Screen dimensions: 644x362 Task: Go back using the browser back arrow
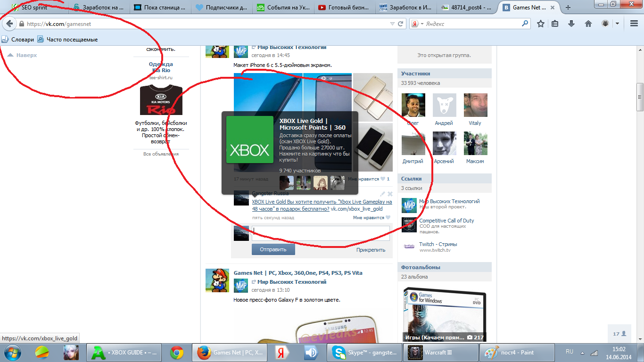point(9,24)
